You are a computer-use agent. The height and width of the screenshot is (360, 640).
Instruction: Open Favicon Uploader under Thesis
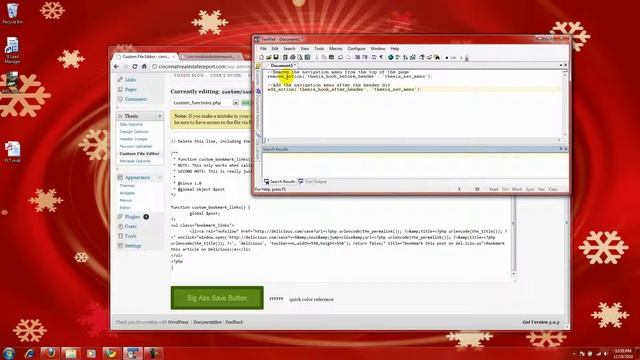point(136,147)
